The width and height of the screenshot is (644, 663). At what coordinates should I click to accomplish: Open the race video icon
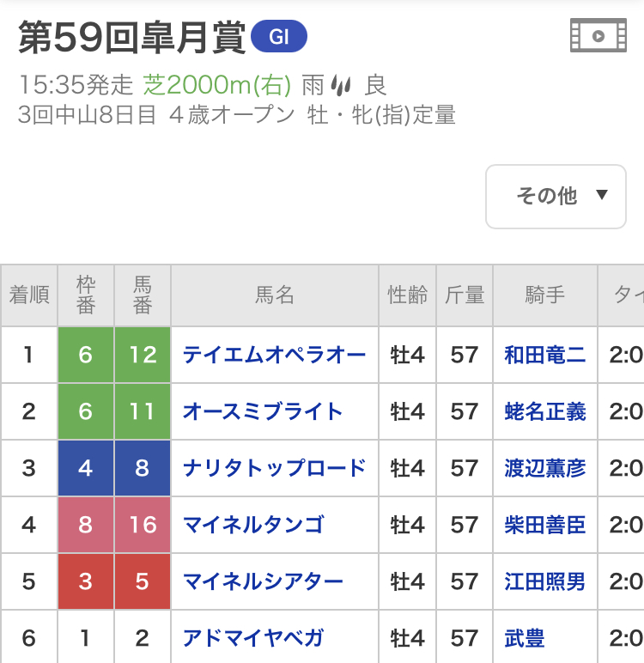598,35
